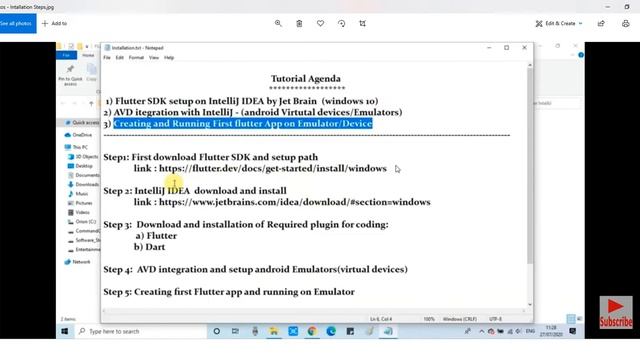Show hidden system tray icons chevron
640x360 pixels.
tap(481, 331)
